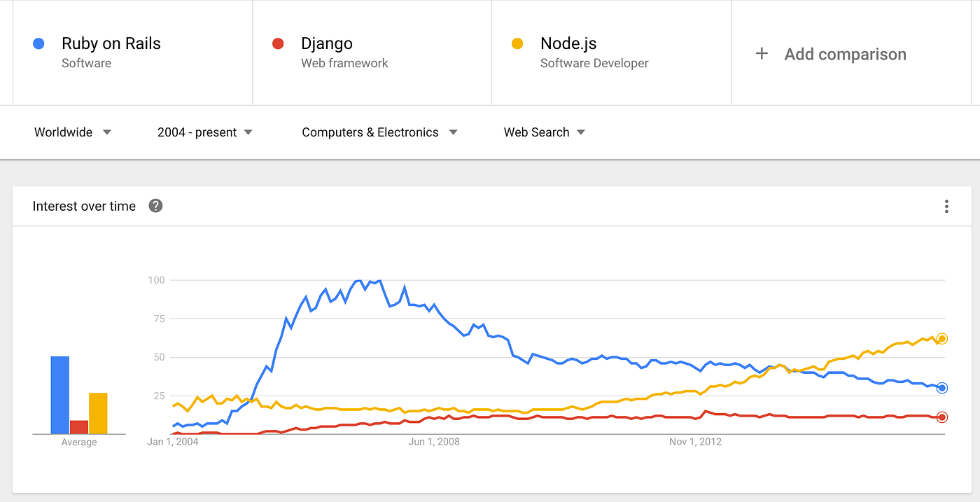
Task: Click the Node.js Software Developer label
Action: (x=594, y=63)
